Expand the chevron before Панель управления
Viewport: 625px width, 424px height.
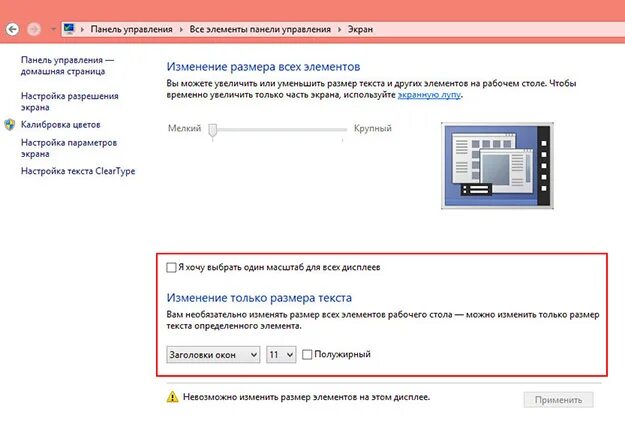tap(82, 29)
